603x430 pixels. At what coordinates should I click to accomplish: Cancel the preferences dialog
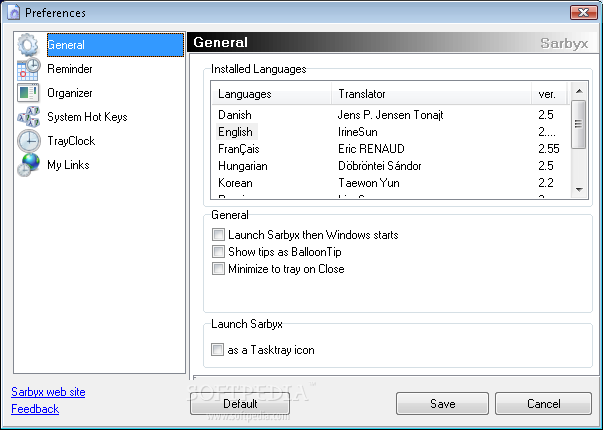point(543,403)
